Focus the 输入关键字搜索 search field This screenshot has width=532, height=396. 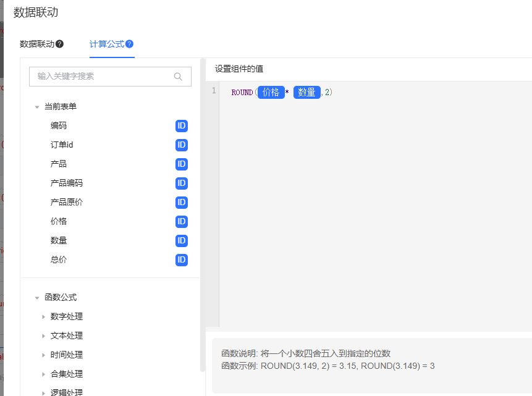(110, 77)
